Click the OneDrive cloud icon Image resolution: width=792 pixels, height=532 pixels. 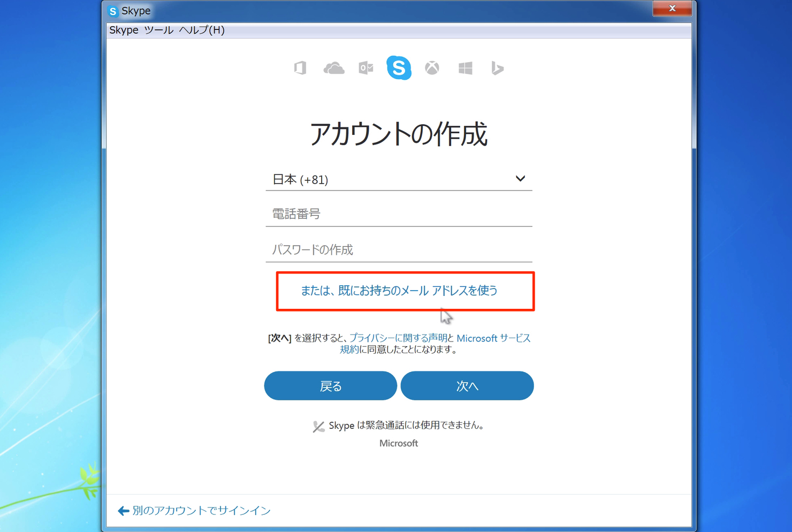[333, 68]
